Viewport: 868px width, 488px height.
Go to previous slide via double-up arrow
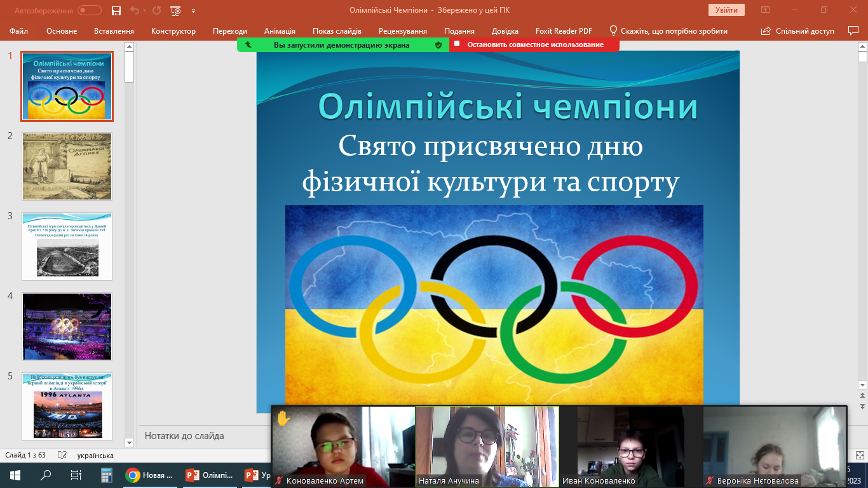pos(862,396)
